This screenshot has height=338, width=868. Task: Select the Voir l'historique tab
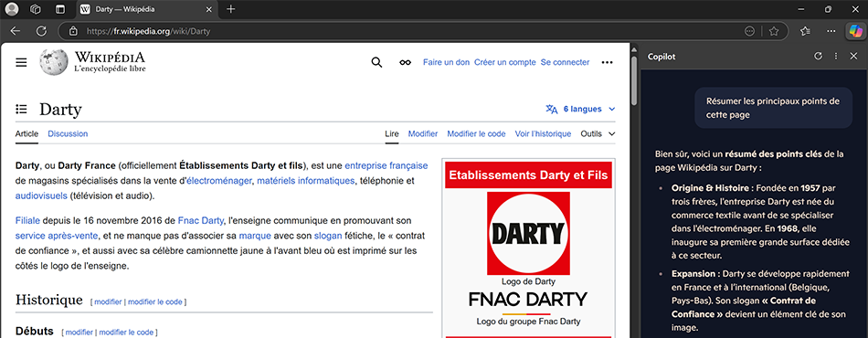(543, 134)
